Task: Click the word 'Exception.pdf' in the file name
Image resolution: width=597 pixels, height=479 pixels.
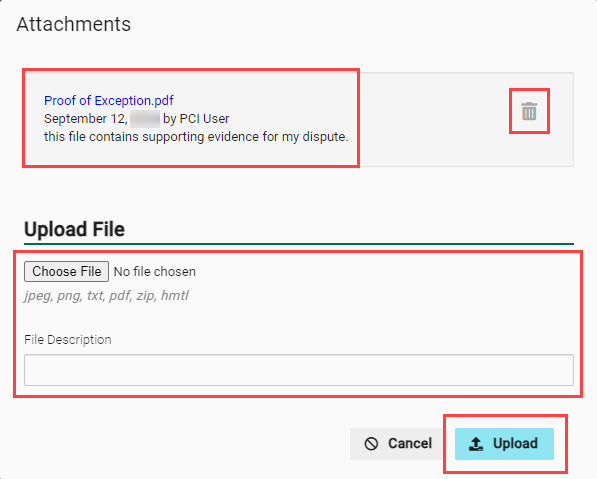Action: coord(134,101)
